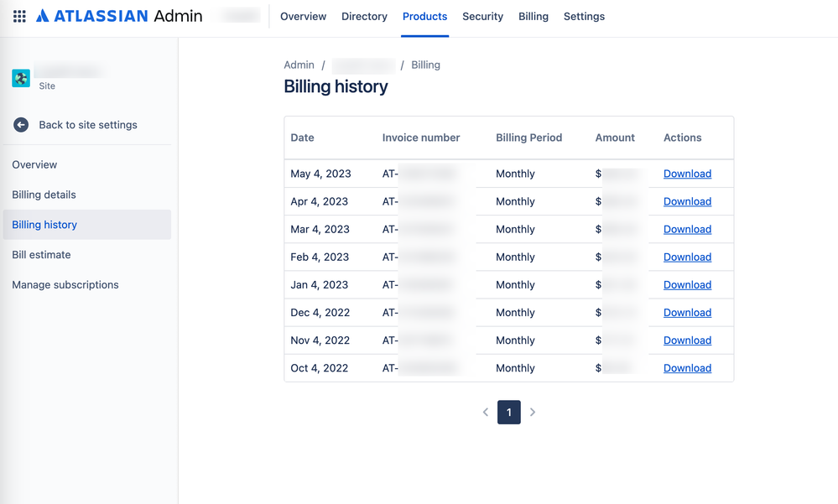This screenshot has height=504, width=838.
Task: Click the Date column header
Action: 302,138
